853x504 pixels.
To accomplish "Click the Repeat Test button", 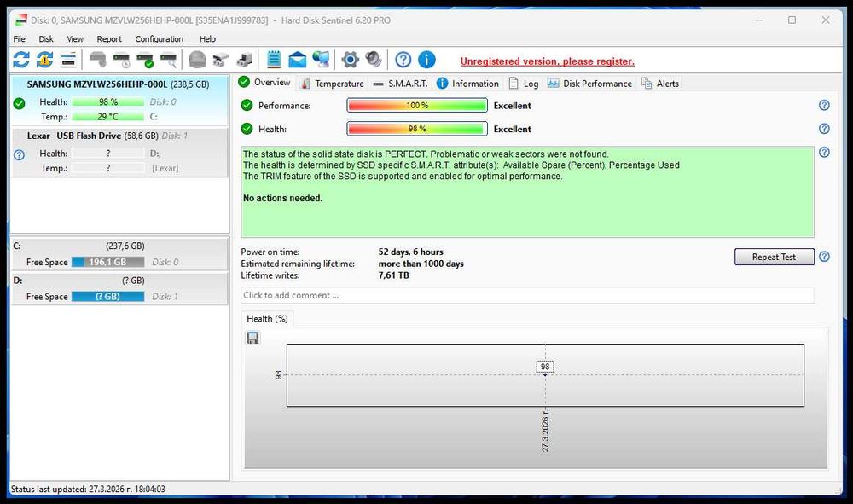I will (774, 257).
